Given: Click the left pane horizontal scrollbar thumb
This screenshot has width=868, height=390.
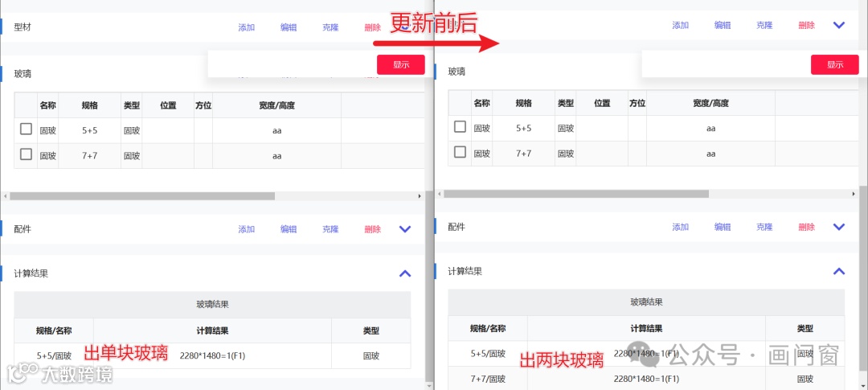Looking at the screenshot, I should (142, 196).
